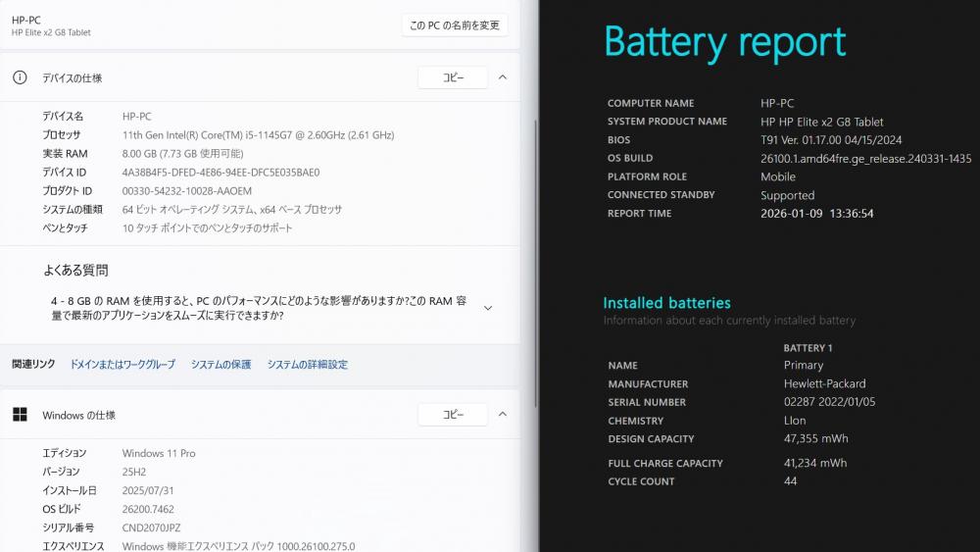The height and width of the screenshot is (552, 980).
Task: Click the Installed batteries heading
Action: click(x=666, y=303)
